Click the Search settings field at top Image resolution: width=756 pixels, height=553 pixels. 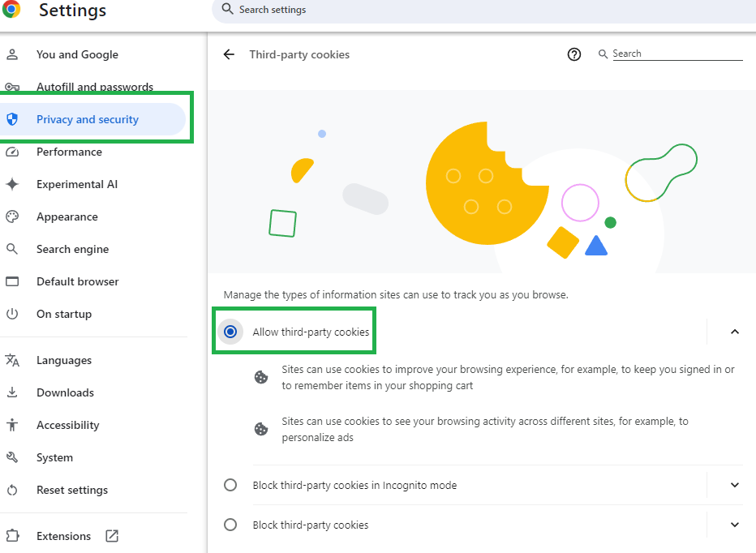pos(487,10)
